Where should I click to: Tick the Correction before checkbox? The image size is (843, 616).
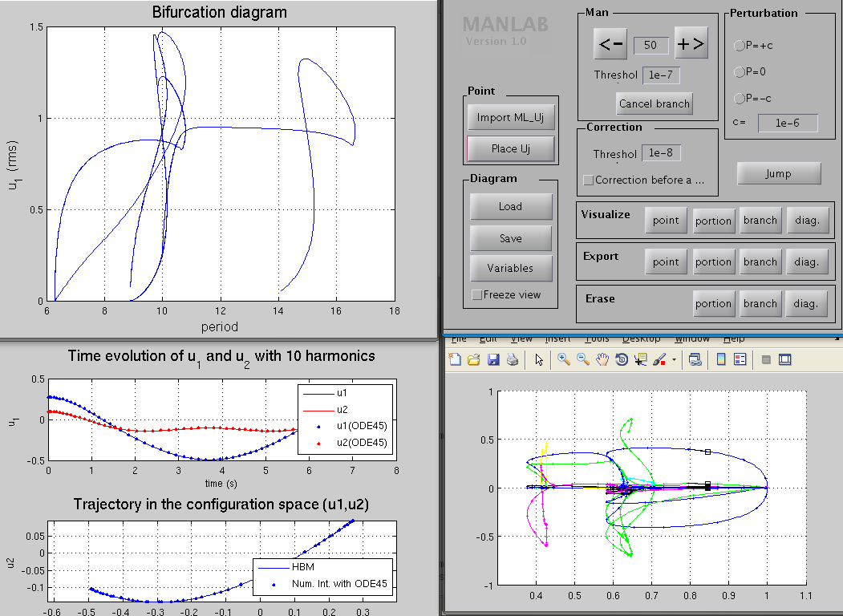pyautogui.click(x=589, y=180)
